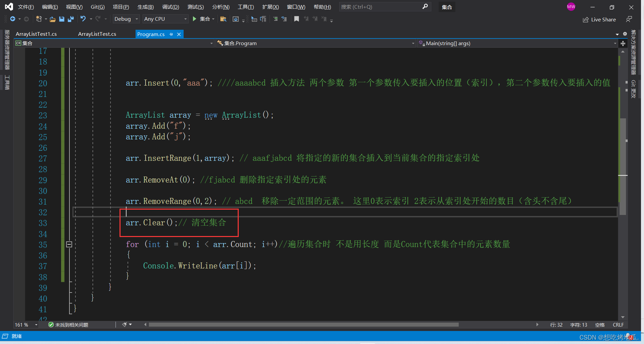The image size is (644, 344).
Task: Click the MW account avatar
Action: (x=571, y=7)
